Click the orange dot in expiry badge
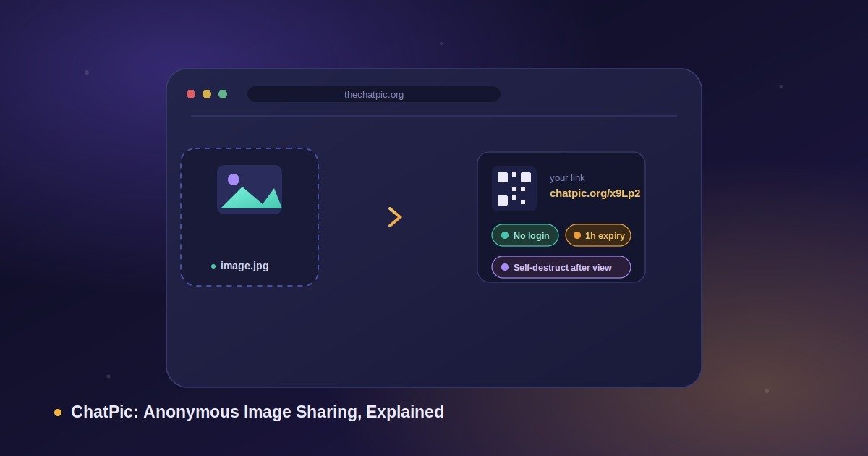Screen dimensions: 868x456 coord(577,235)
